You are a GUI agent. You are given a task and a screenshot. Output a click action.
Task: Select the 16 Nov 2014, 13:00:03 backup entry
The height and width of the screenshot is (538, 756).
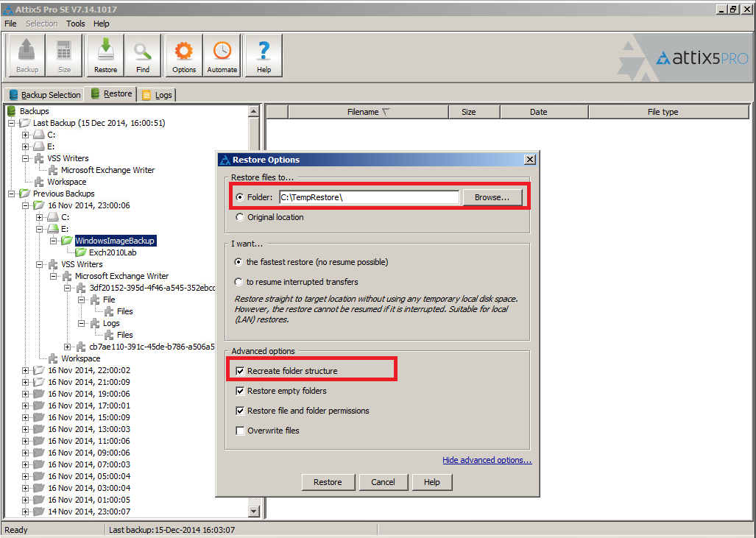pos(89,429)
